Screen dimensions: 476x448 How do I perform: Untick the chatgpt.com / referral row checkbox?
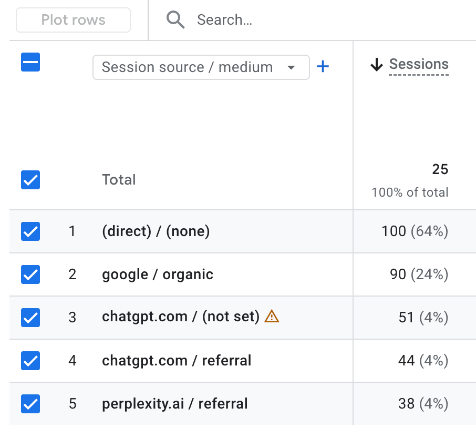click(x=30, y=361)
